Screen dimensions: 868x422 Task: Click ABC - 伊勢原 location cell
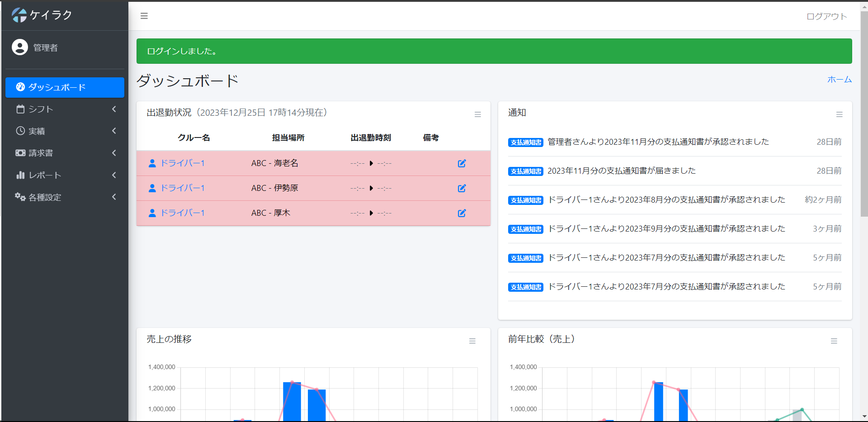click(x=275, y=188)
